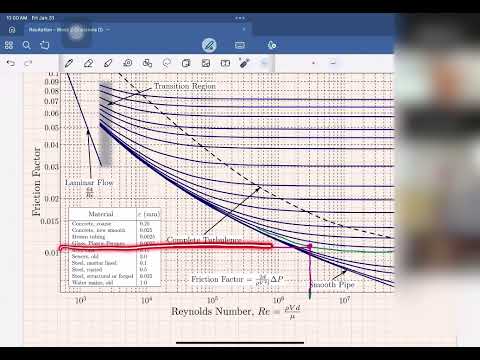Image resolution: width=480 pixels, height=360 pixels.
Task: Open the three-dot multitasking menu at top
Action: click(x=240, y=18)
